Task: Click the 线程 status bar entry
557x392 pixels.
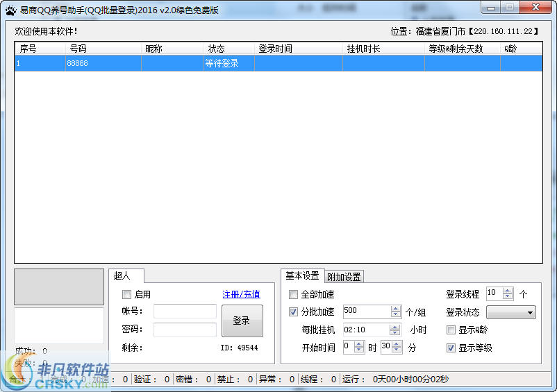Action: point(318,380)
